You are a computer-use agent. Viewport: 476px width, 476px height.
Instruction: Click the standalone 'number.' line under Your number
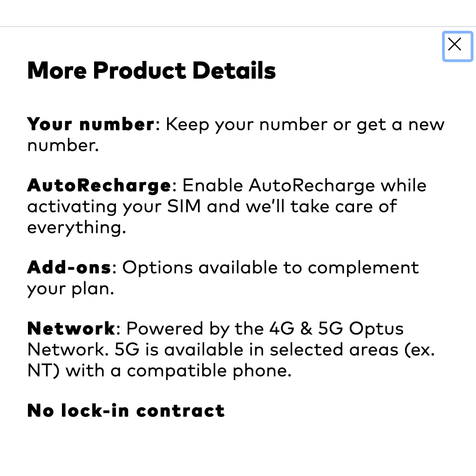(63, 146)
